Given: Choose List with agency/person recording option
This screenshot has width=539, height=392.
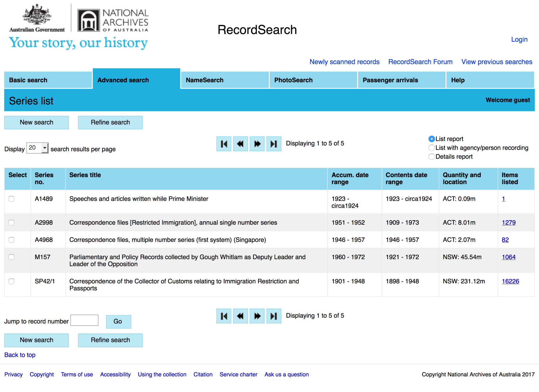Looking at the screenshot, I should 432,148.
